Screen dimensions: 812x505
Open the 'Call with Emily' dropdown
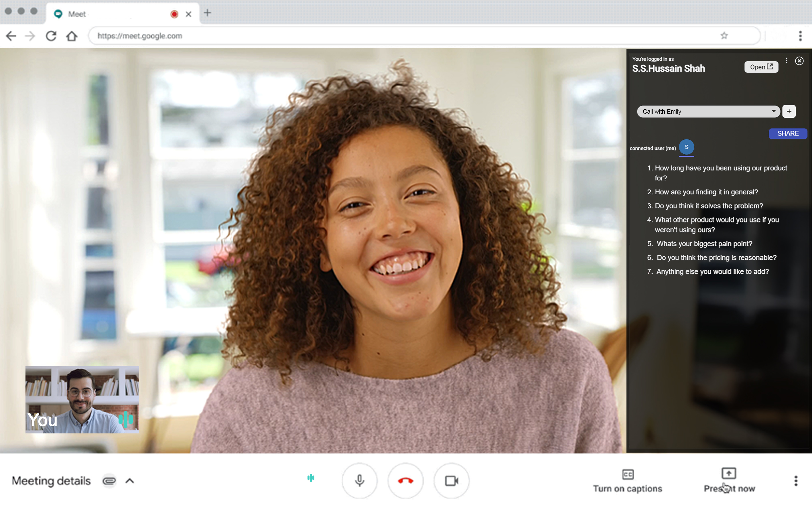[708, 112]
